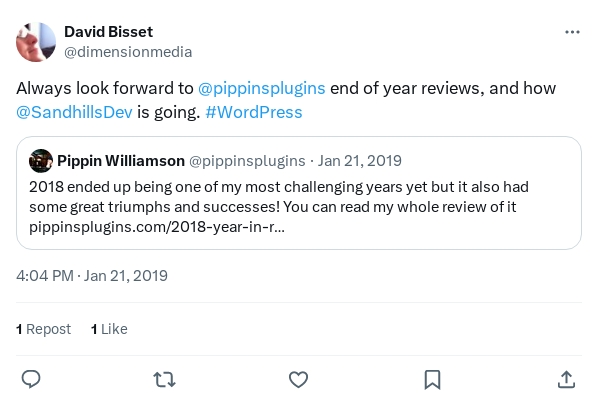598x393 pixels.
Task: Click the quoted tweet's Jan 21, 2019 date
Action: click(360, 161)
